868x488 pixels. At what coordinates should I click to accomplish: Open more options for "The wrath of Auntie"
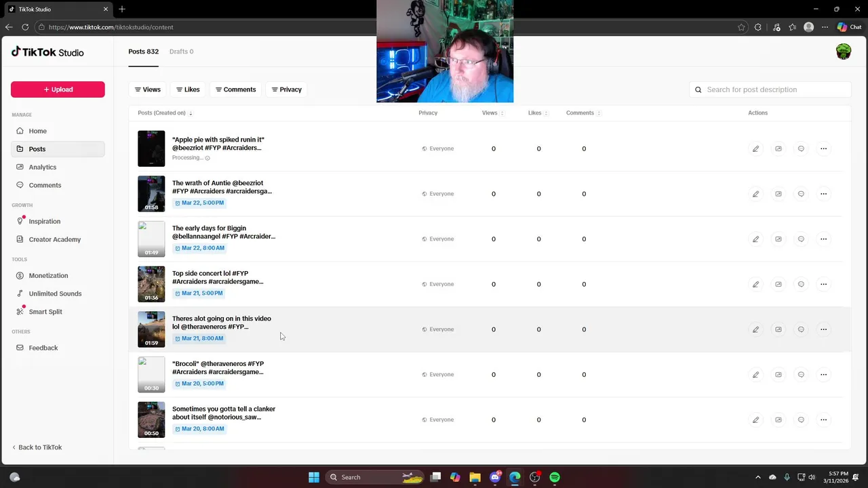point(823,194)
